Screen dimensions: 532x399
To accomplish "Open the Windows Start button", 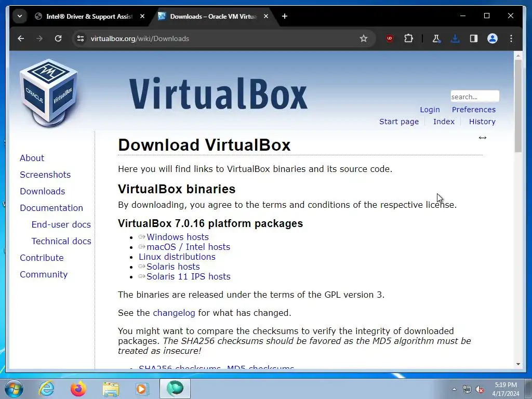I will [14, 389].
